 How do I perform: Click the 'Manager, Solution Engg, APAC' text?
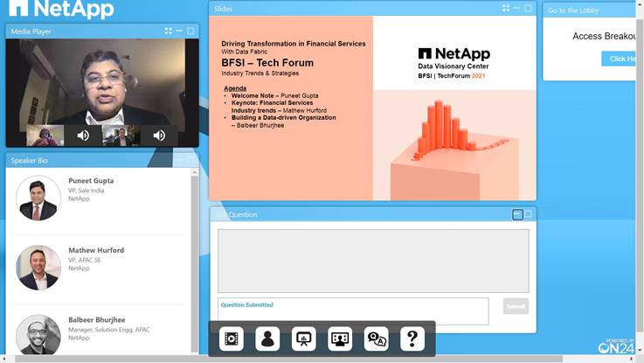109,330
